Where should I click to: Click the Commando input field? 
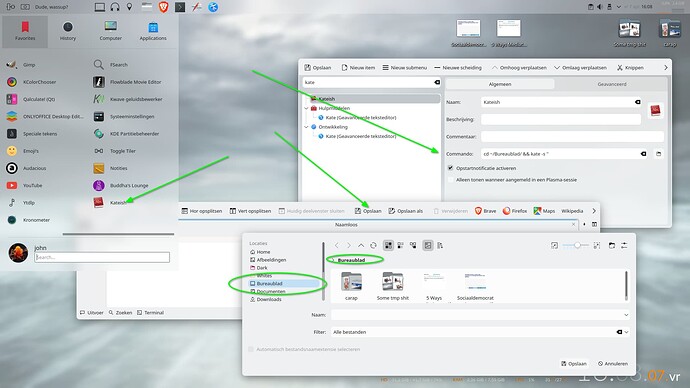click(x=561, y=154)
